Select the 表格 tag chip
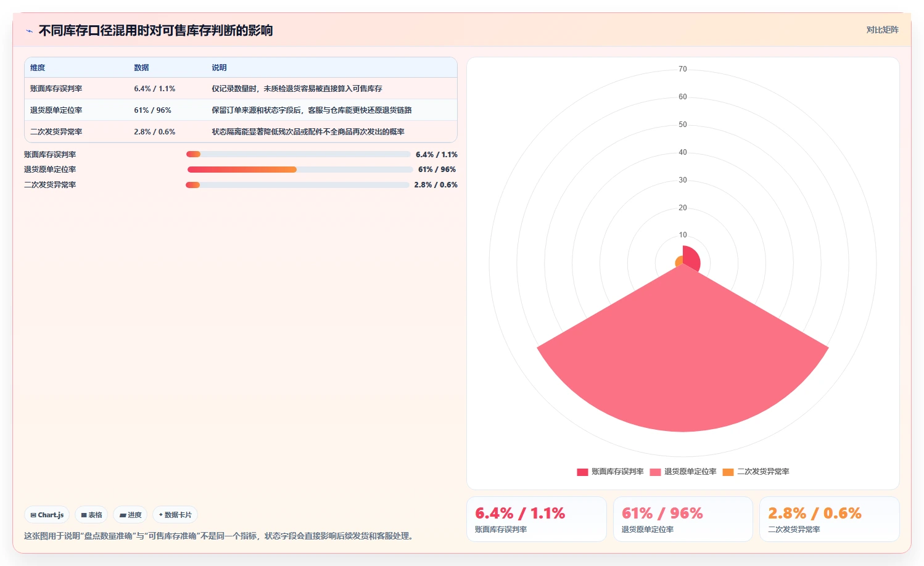The width and height of the screenshot is (924, 566). 91,515
